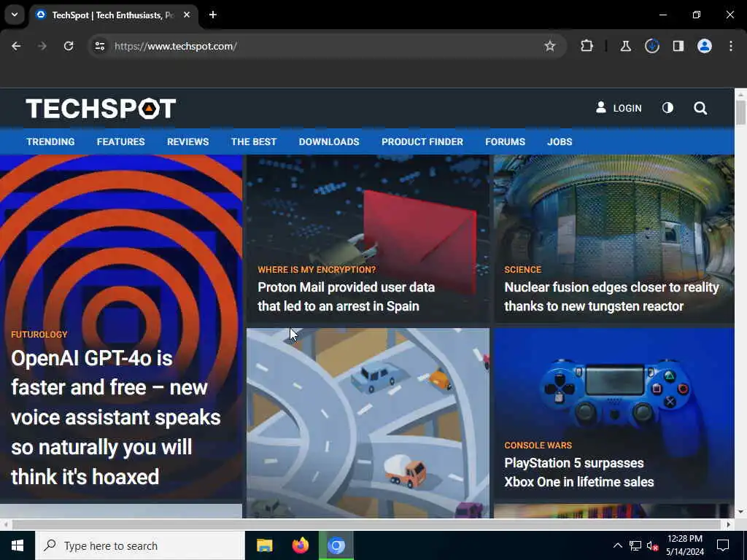Viewport: 747px width, 560px height.
Task: Reload the TechSpot page
Action: [x=69, y=46]
